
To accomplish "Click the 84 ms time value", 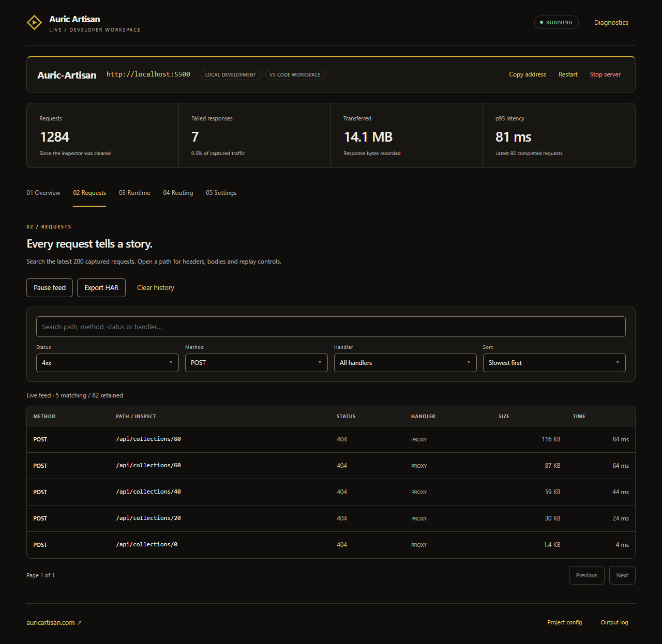I will point(621,439).
